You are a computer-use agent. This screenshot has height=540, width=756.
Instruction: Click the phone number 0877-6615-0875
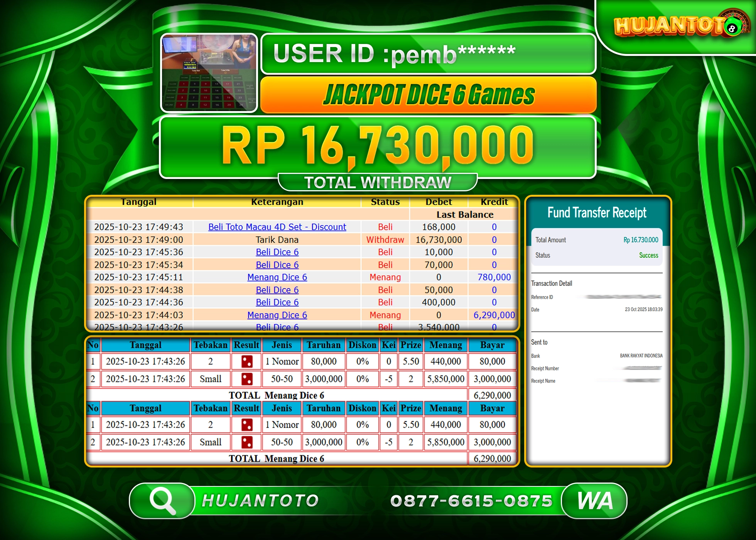(471, 500)
